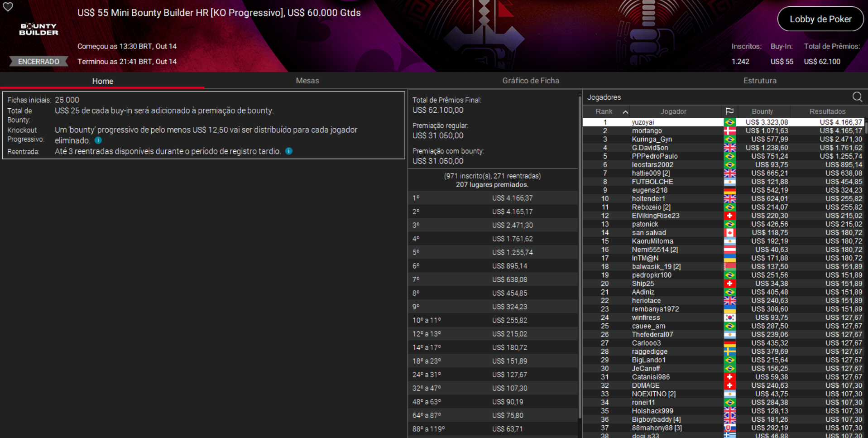The image size is (868, 438).
Task: Click the favorite heart icon
Action: tap(8, 7)
